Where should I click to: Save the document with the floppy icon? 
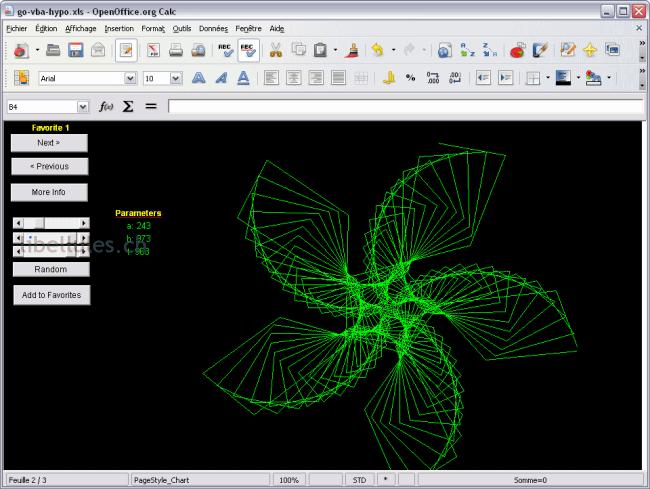75,50
